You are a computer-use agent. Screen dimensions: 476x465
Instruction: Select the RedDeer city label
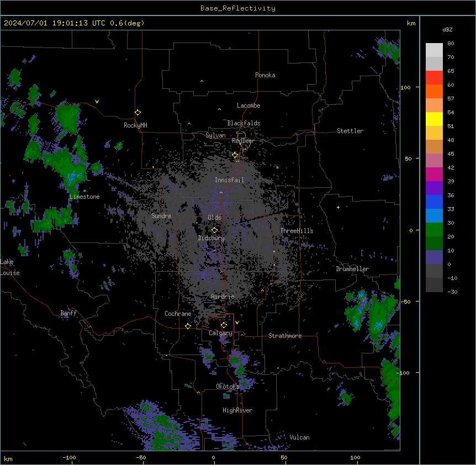pos(243,141)
